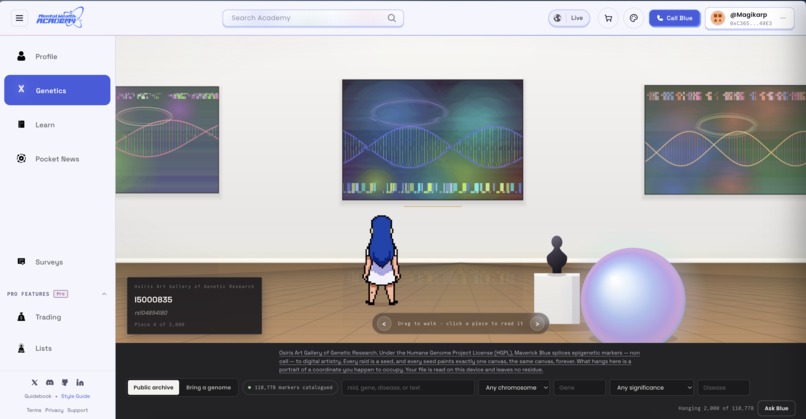This screenshot has width=806, height=419.
Task: Click the Search Academy field
Action: coord(313,18)
